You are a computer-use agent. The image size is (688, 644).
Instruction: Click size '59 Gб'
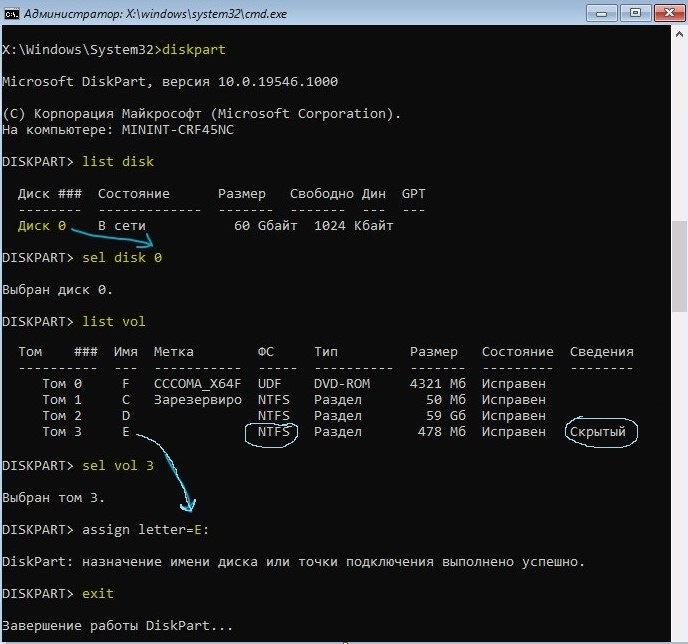[445, 416]
